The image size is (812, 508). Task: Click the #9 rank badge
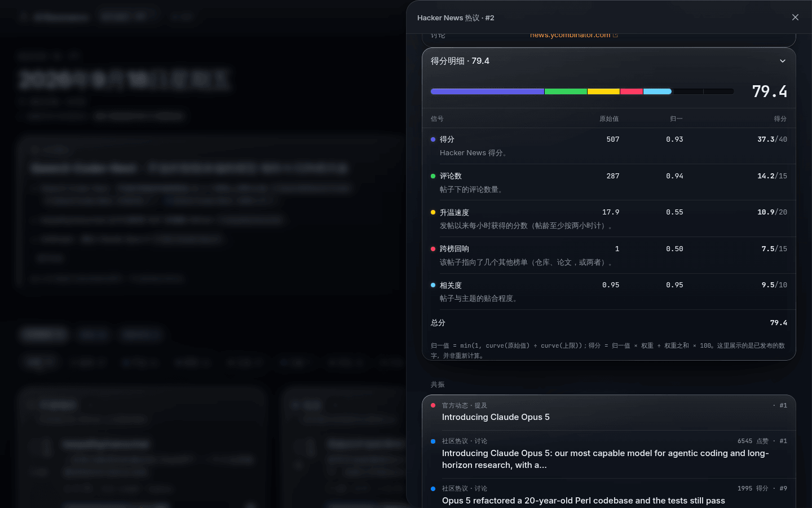pos(783,488)
